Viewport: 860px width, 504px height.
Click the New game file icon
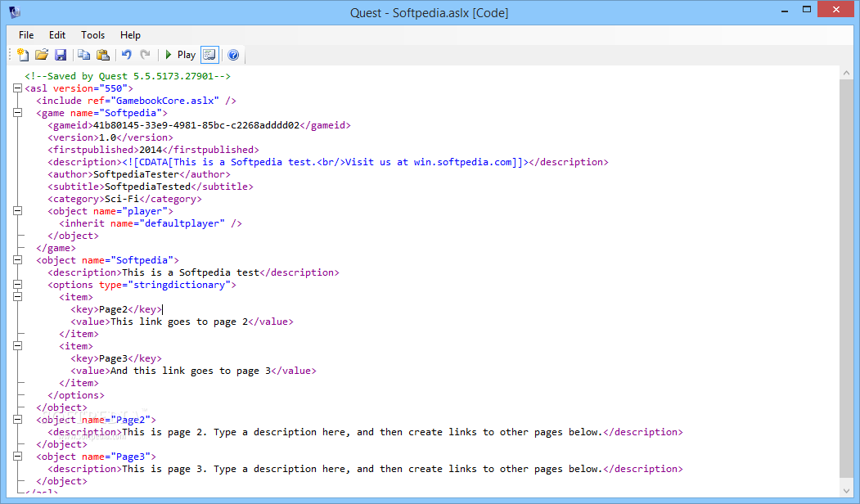pos(23,55)
